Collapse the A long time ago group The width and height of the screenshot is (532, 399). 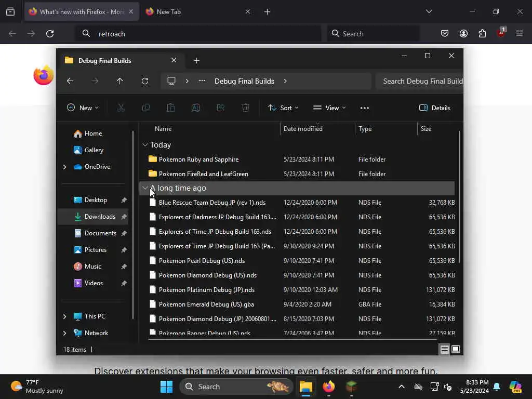tap(145, 188)
